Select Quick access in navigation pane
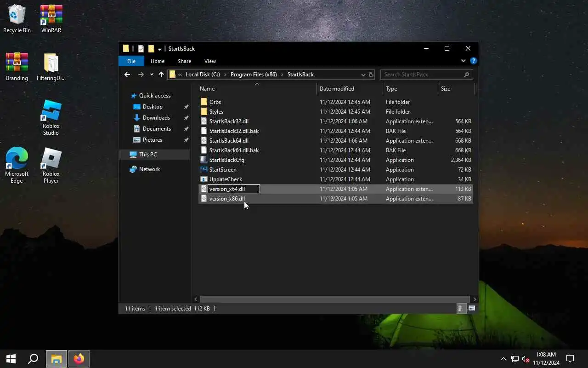This screenshot has width=588, height=368. point(155,96)
